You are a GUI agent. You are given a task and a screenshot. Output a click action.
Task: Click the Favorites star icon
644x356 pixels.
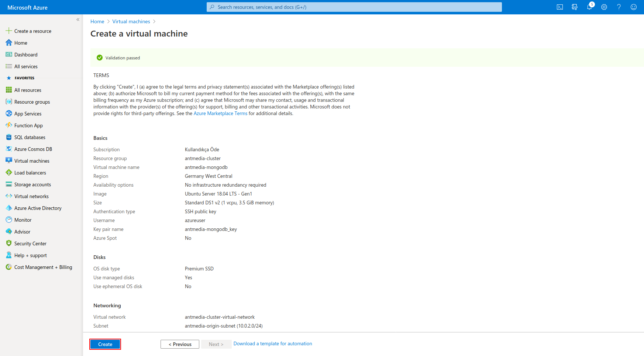(9, 78)
